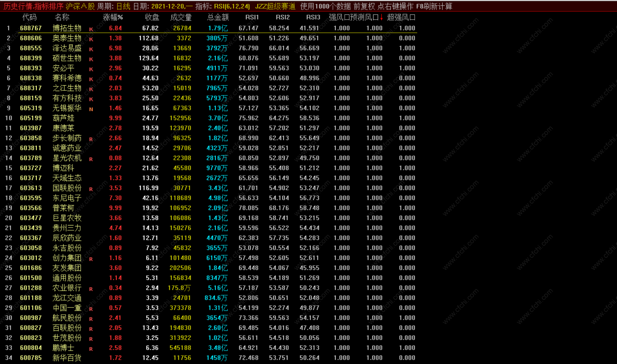Click the N marker beside 无锡振华
Screen dimensions: 617x364
[91, 109]
